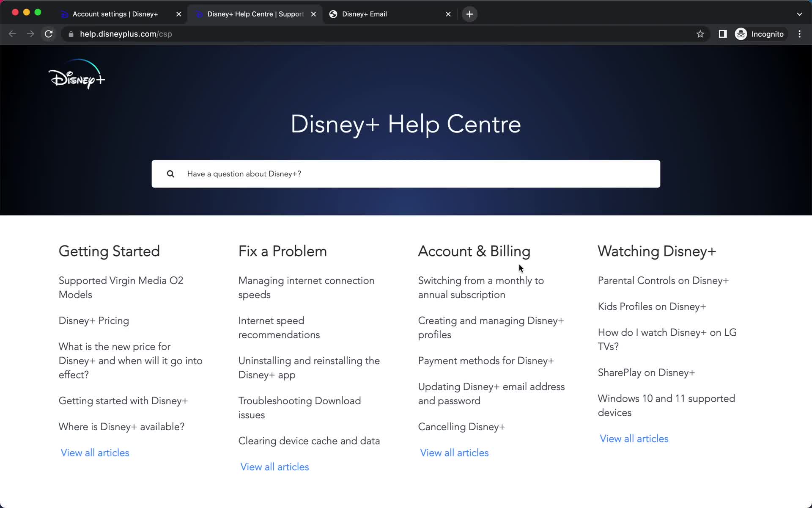This screenshot has height=508, width=812.
Task: View all Watching Disney+ articles
Action: (634, 439)
